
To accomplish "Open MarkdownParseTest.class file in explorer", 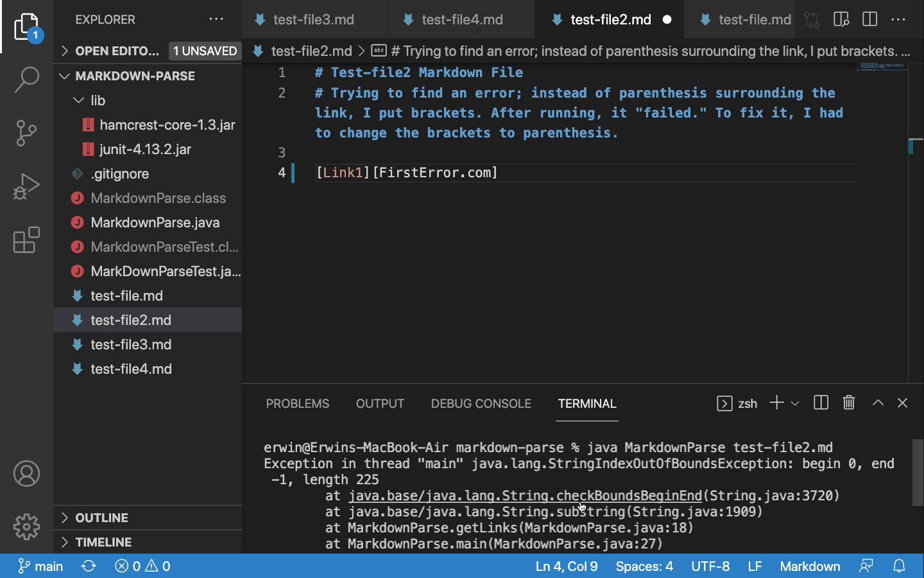I will click(148, 247).
